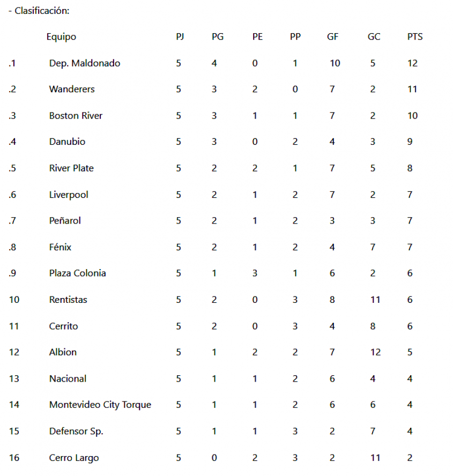Select the GF column header
The width and height of the screenshot is (453, 476).
point(333,37)
